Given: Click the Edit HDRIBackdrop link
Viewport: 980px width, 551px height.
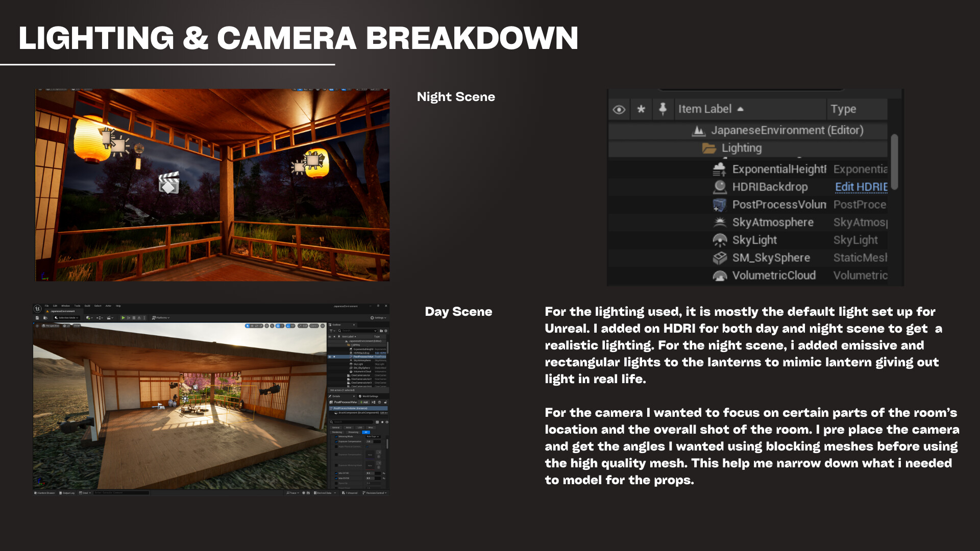Looking at the screenshot, I should coord(861,187).
